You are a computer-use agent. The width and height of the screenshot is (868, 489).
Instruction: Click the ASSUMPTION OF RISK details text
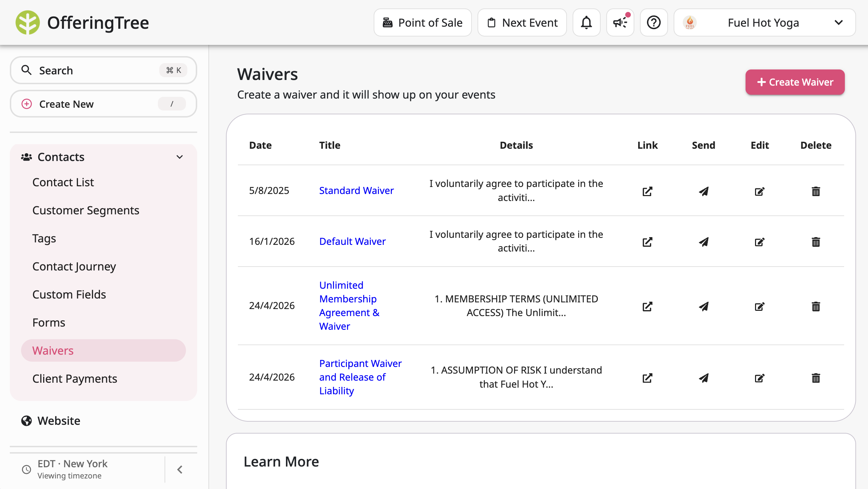[516, 377]
